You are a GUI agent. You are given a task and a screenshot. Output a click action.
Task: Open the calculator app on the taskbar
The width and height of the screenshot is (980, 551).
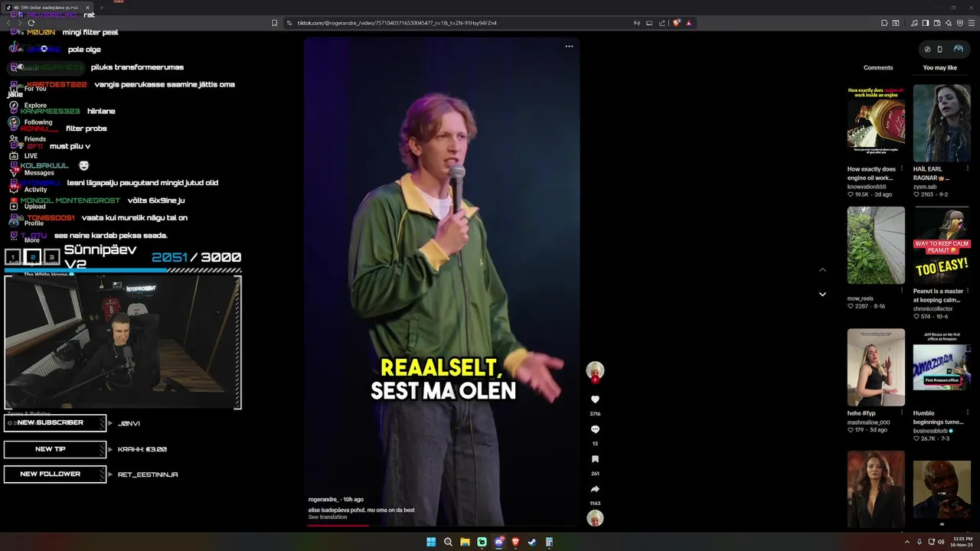tap(549, 542)
